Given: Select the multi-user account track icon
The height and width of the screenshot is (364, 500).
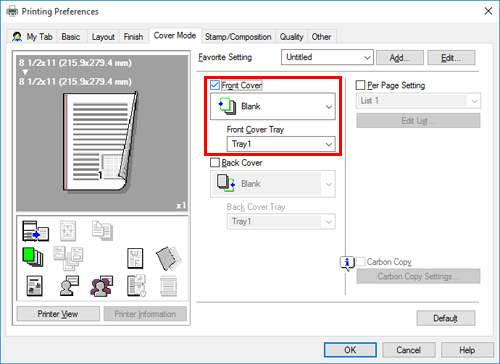Looking at the screenshot, I should 101,286.
